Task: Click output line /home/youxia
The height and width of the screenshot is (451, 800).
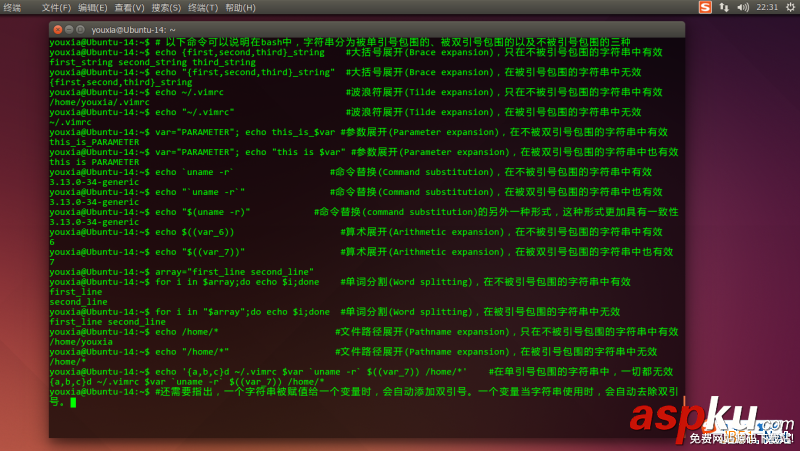Action: click(81, 342)
